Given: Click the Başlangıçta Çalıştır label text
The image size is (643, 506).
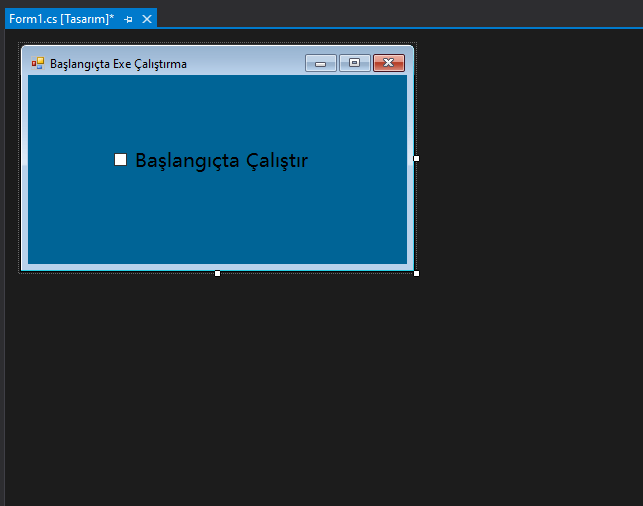Looking at the screenshot, I should click(221, 160).
